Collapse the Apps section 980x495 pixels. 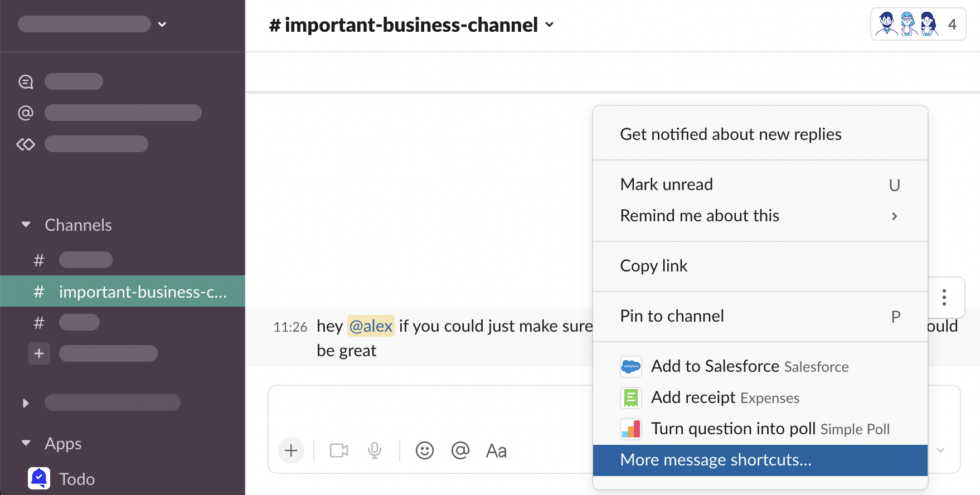[x=26, y=443]
